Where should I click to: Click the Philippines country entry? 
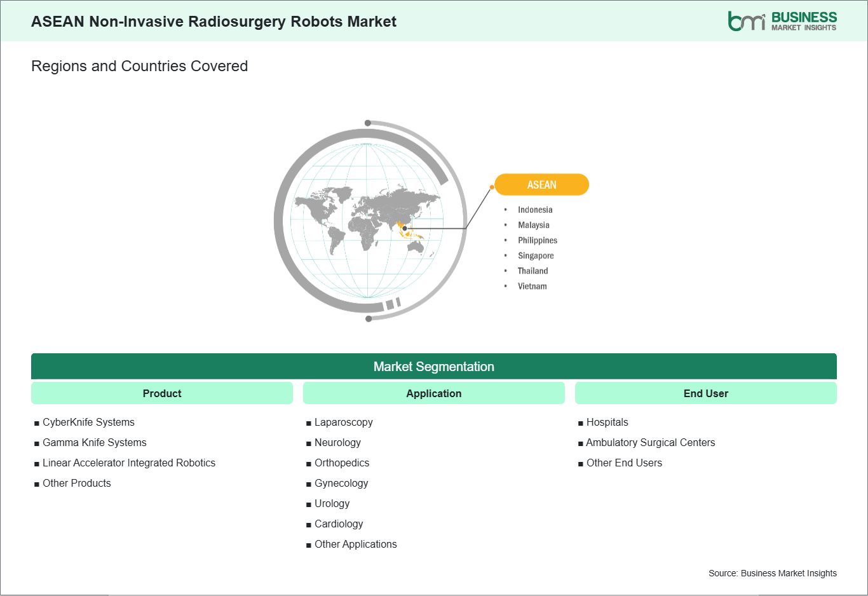pyautogui.click(x=538, y=240)
